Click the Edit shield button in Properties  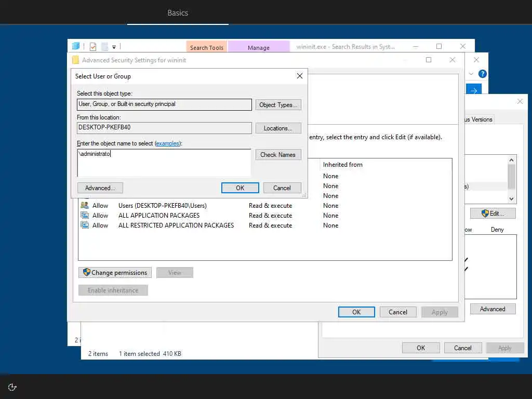pyautogui.click(x=493, y=214)
